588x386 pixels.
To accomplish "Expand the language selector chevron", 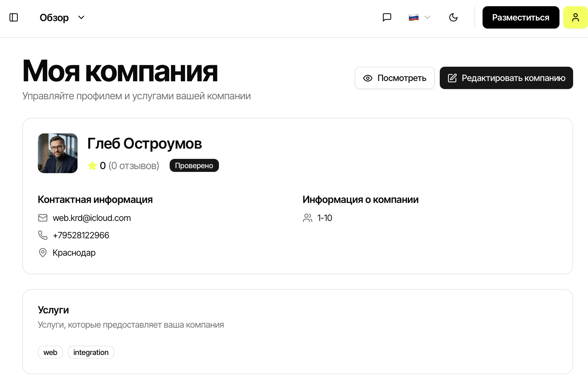I will coord(427,17).
